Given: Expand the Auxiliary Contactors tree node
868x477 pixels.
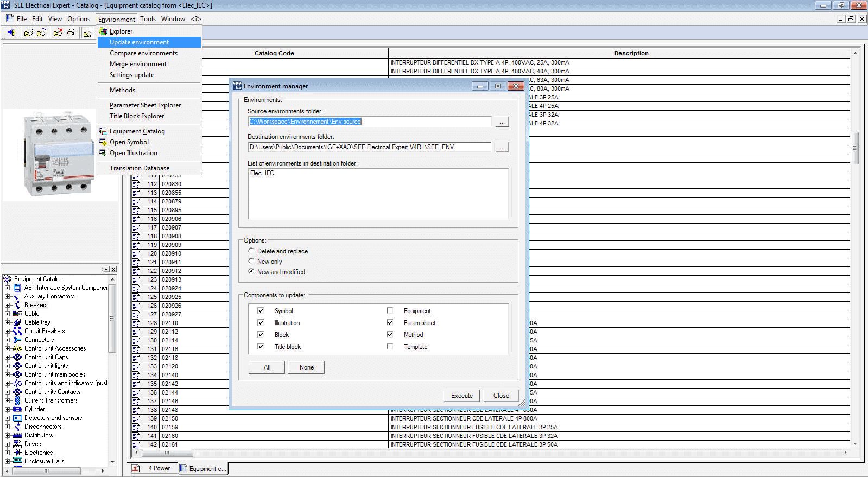Looking at the screenshot, I should (7, 296).
